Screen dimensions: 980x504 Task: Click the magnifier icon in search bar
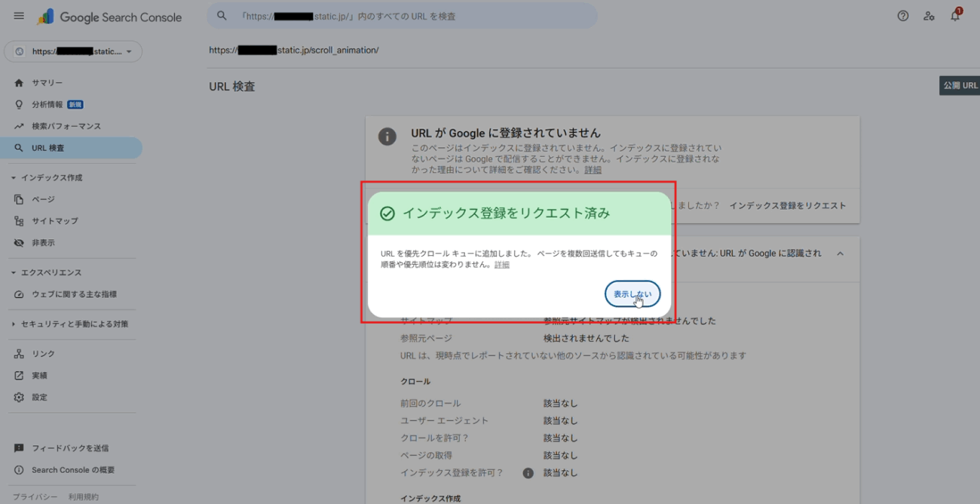tap(222, 16)
